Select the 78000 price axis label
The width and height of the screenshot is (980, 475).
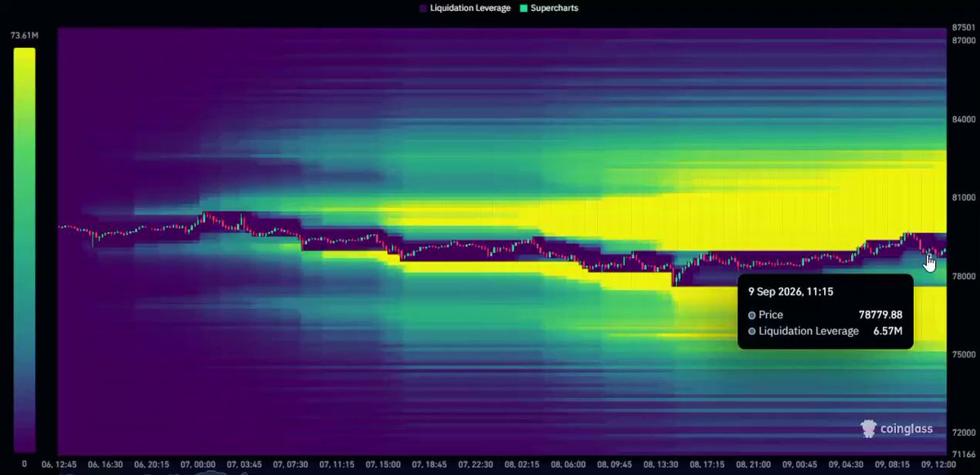coord(964,276)
